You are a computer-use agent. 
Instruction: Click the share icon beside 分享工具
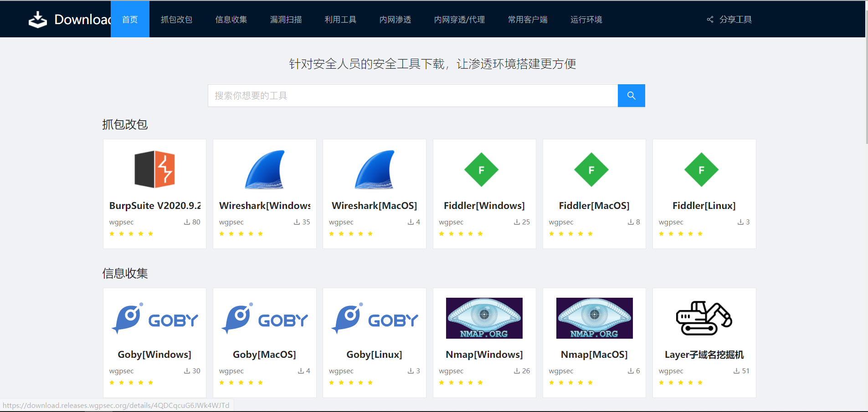710,20
